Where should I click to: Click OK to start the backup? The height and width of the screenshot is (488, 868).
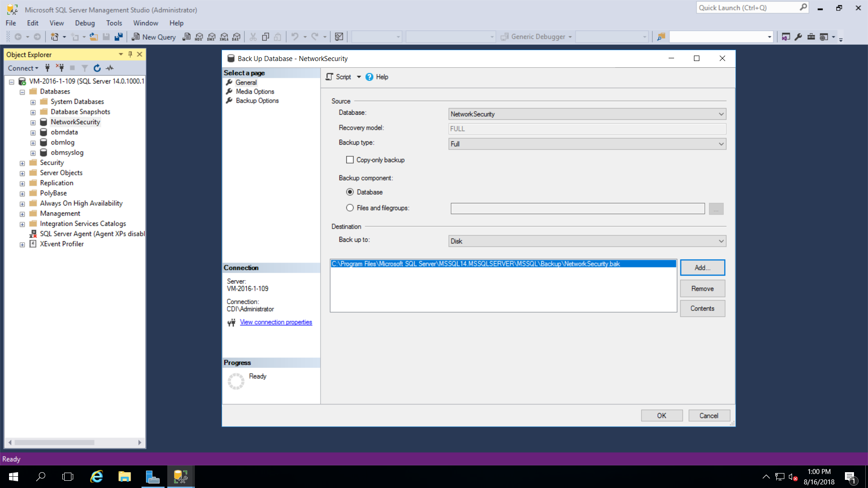point(662,416)
